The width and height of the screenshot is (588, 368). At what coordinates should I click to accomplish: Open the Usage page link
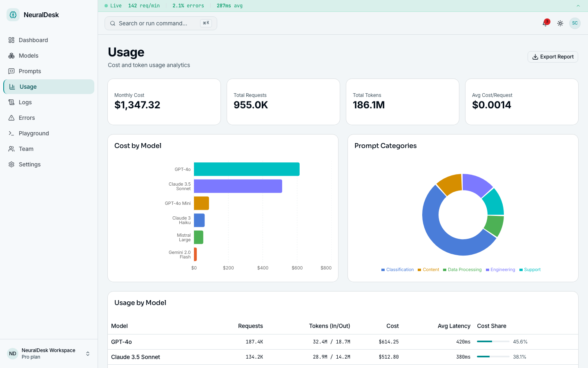tap(28, 87)
